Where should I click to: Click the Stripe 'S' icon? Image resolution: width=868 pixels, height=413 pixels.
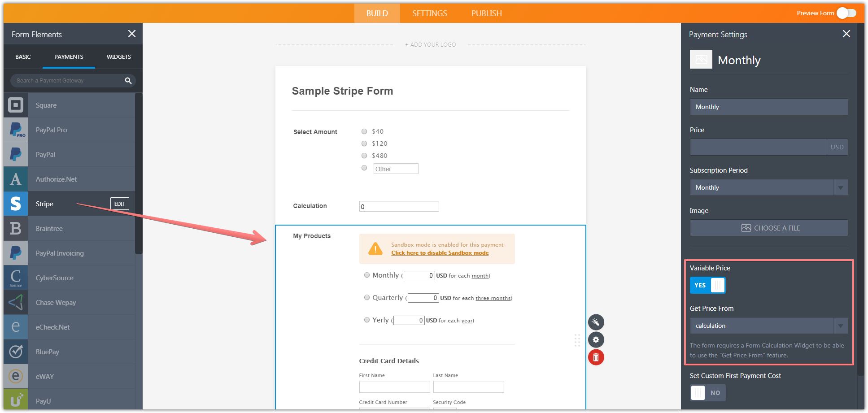tap(16, 204)
